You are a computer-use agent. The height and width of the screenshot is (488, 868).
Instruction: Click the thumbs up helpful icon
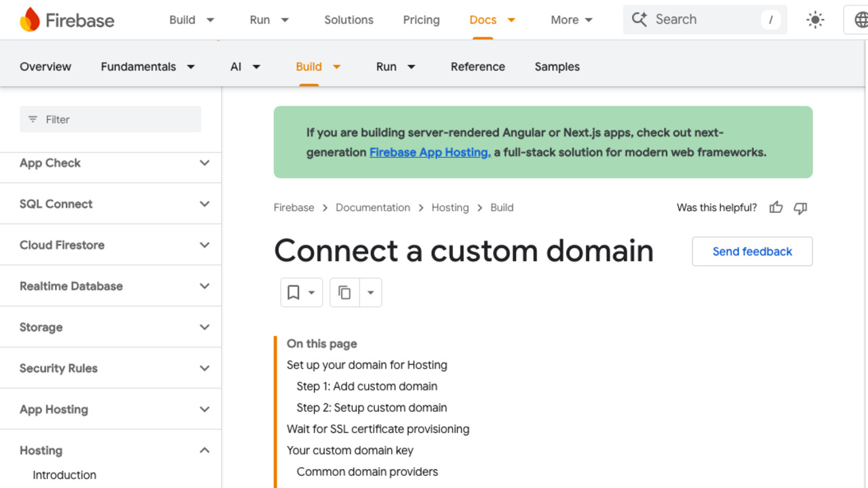click(x=776, y=207)
